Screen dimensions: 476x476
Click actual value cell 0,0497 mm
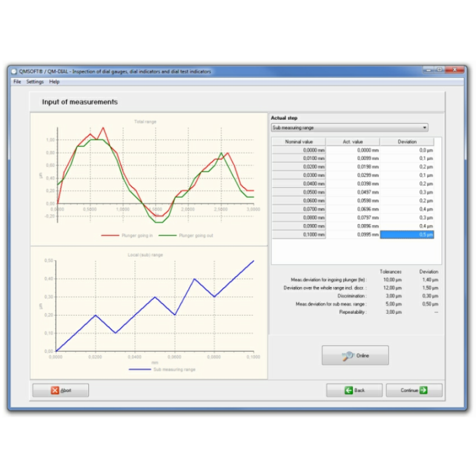pyautogui.click(x=353, y=192)
